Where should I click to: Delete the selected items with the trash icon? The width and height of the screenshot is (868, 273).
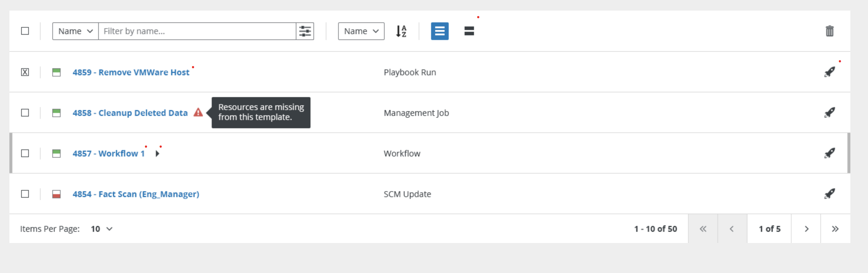click(x=829, y=31)
